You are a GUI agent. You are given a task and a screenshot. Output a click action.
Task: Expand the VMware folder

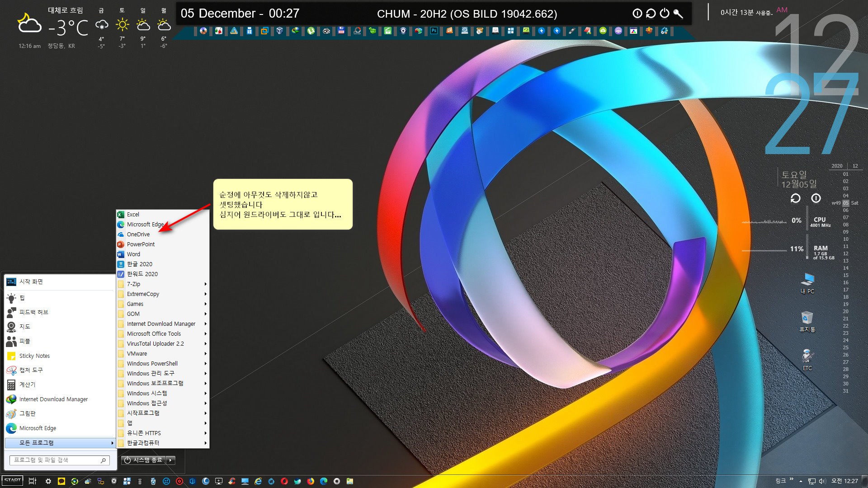[x=163, y=354]
